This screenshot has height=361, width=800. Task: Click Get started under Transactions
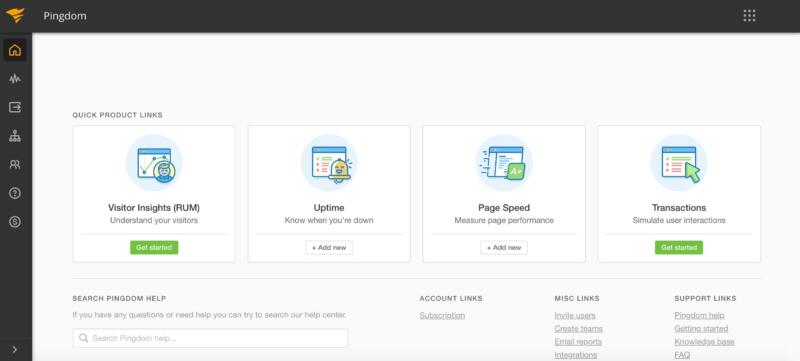[x=679, y=247]
